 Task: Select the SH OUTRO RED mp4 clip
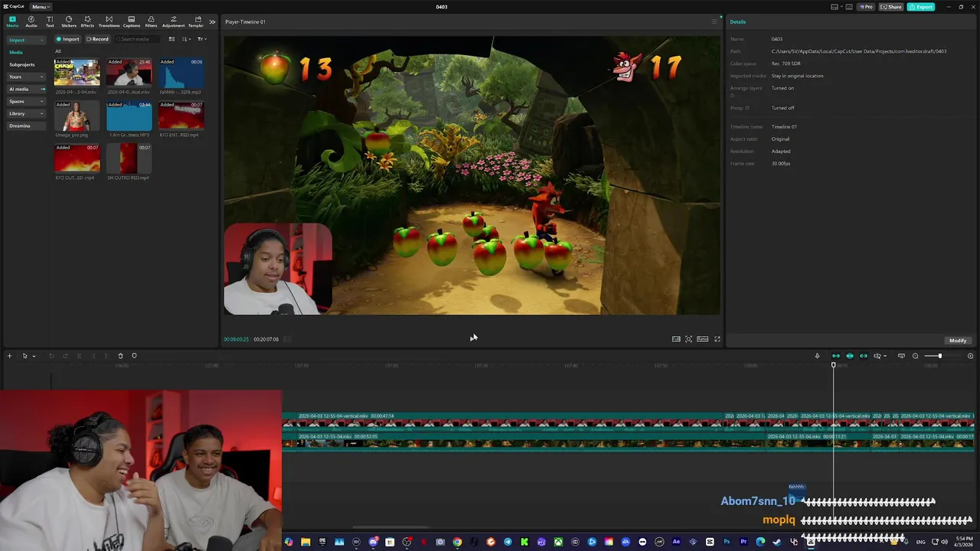coord(129,158)
